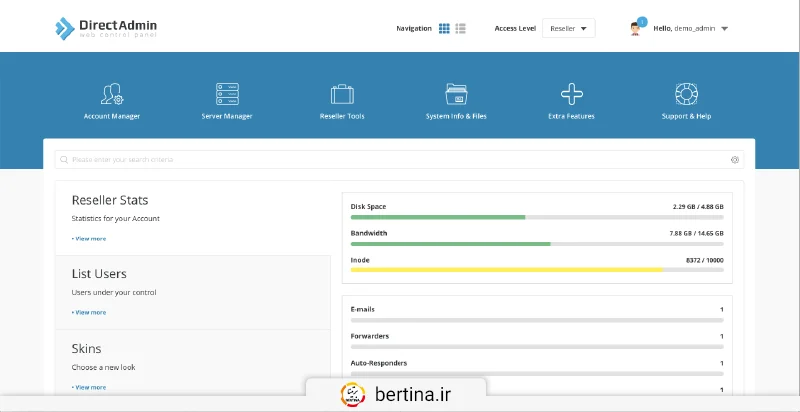800x412 pixels.
Task: Open the Server Manager icon
Action: pos(227,95)
